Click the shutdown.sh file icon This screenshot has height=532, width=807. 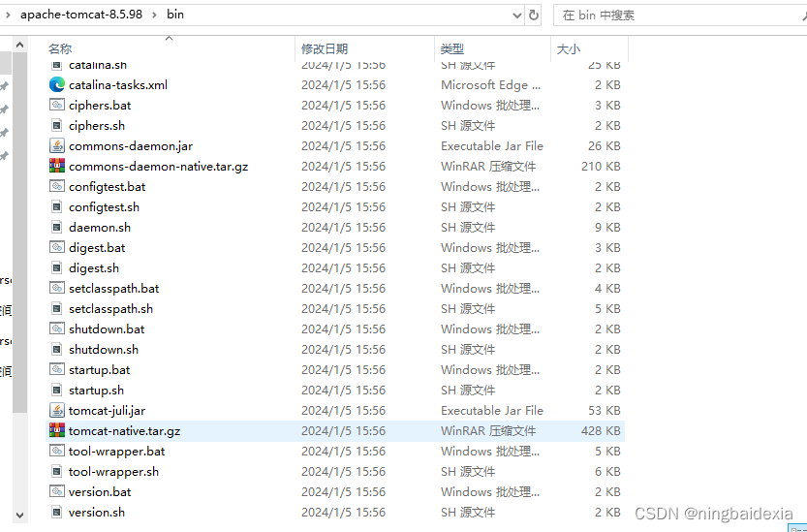click(x=56, y=349)
